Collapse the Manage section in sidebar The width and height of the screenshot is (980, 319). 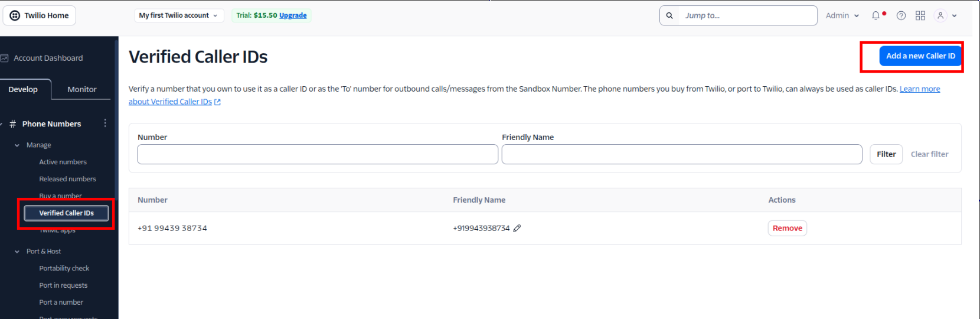click(17, 145)
